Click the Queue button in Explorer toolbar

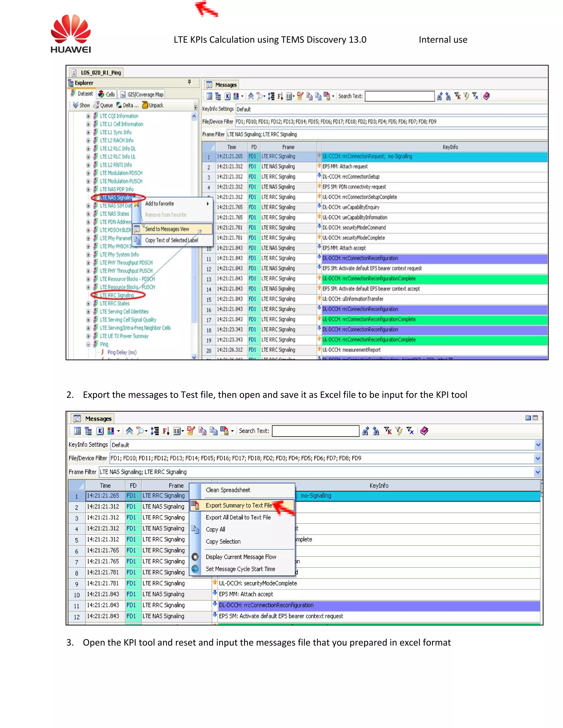click(103, 105)
